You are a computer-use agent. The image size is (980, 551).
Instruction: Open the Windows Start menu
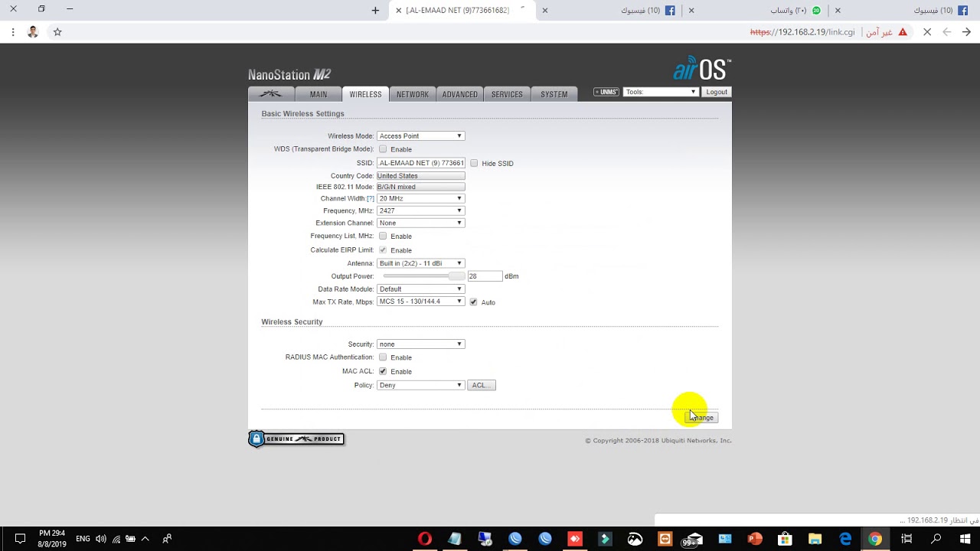click(965, 539)
